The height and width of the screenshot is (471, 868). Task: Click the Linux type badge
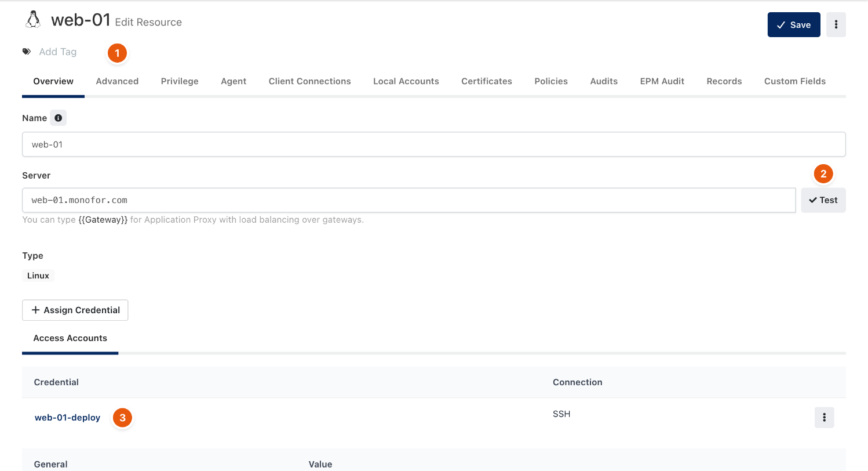coord(38,276)
